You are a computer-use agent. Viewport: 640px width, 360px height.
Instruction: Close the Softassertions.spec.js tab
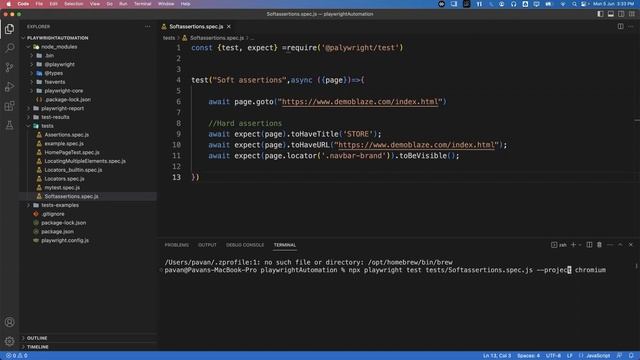229,27
